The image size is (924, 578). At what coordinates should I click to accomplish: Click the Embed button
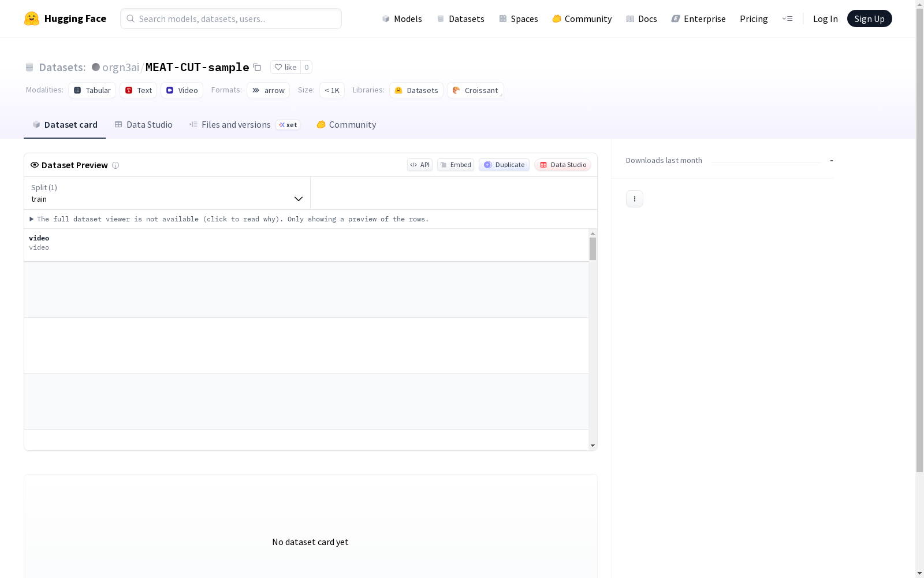456,165
